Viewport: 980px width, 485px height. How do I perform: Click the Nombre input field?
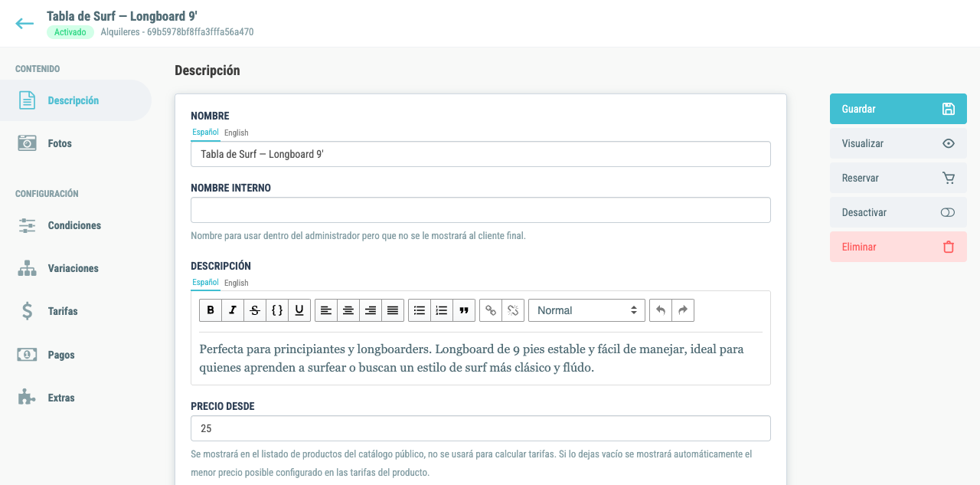(x=481, y=154)
